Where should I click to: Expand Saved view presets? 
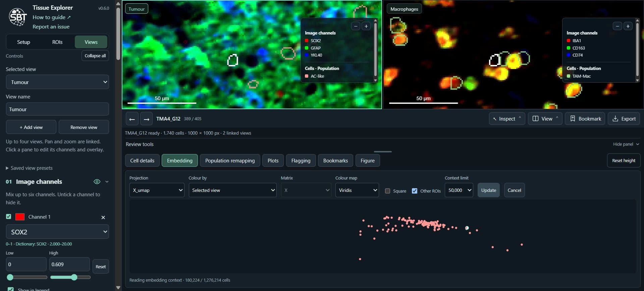[29, 168]
